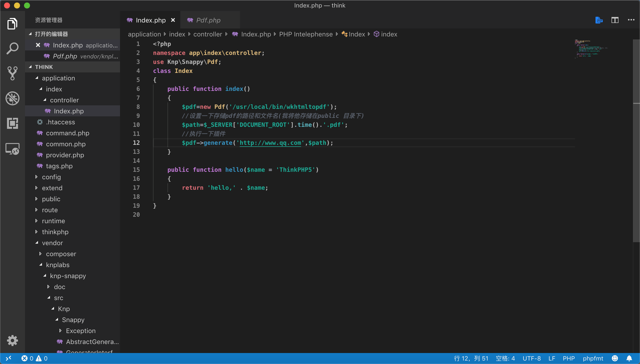This screenshot has height=364, width=640.
Task: Expand the config folder
Action: point(51,177)
